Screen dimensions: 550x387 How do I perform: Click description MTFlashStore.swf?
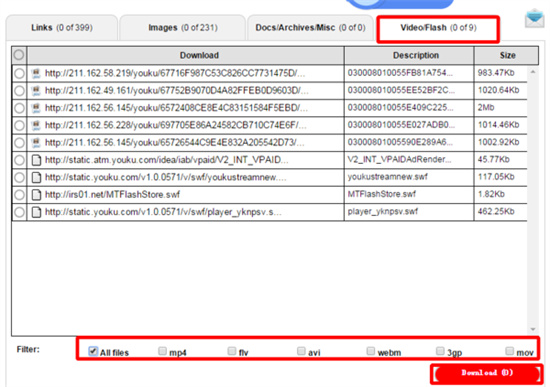(382, 194)
